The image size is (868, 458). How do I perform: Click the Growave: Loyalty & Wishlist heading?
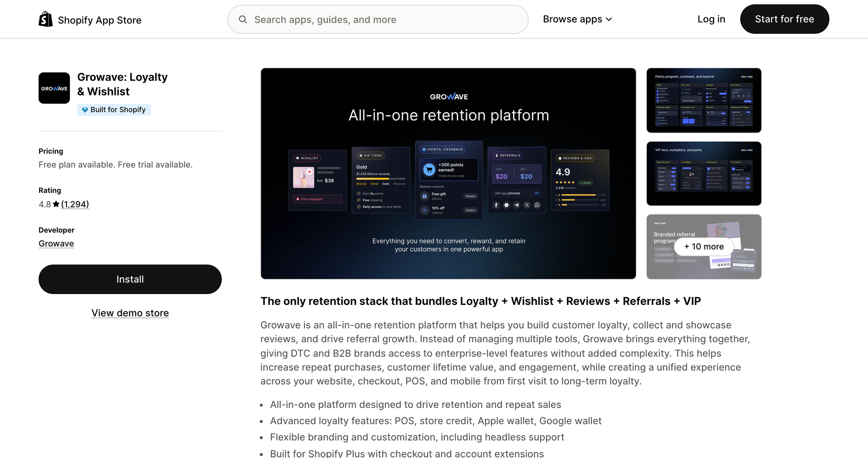pos(122,84)
